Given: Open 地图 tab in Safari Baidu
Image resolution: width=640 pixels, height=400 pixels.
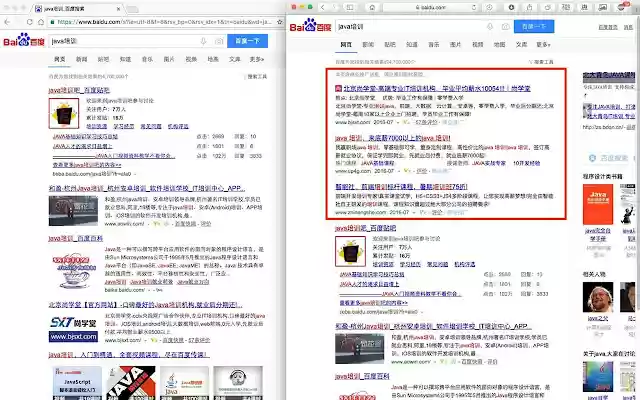Looking at the screenshot, I should [x=499, y=44].
